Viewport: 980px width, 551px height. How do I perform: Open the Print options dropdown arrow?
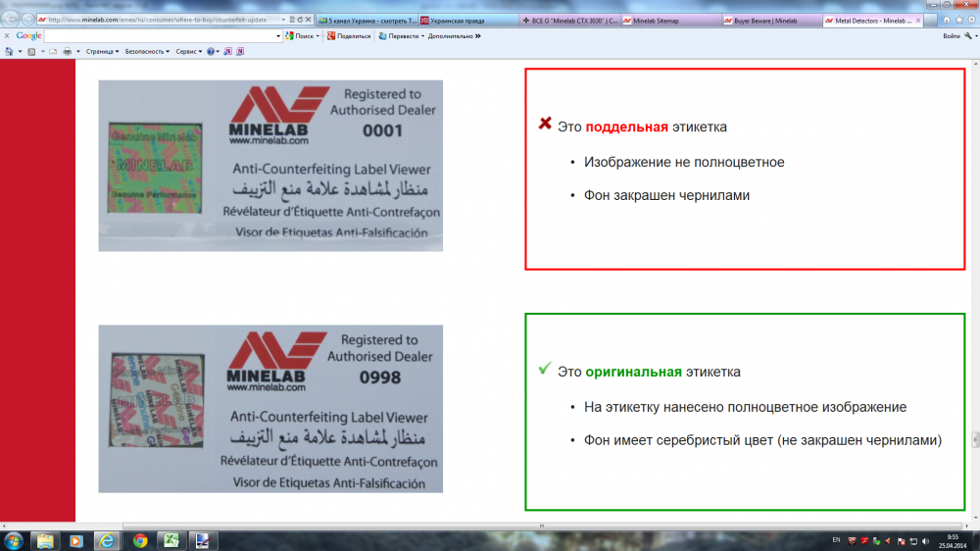click(78, 51)
